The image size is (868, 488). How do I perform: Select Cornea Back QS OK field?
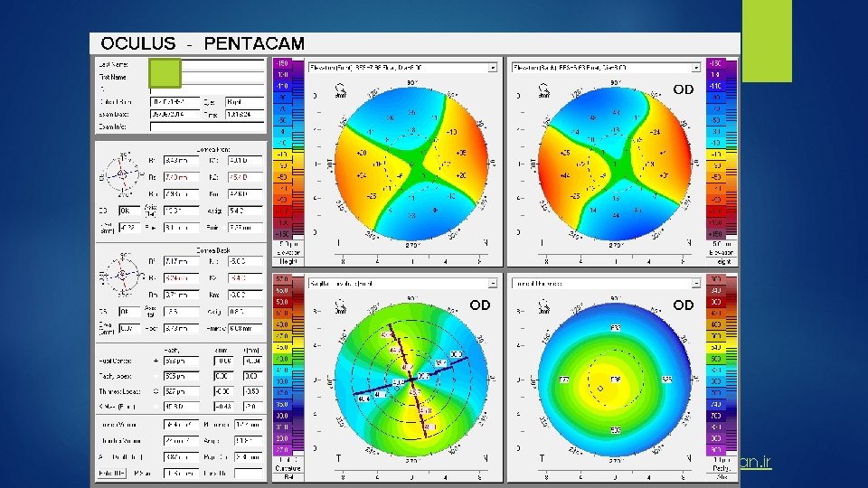pos(129,312)
